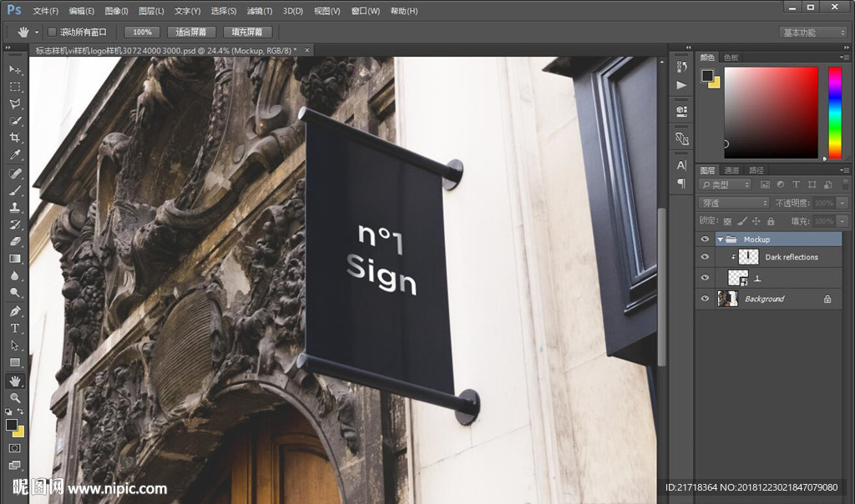Select the Brush tool

pyautogui.click(x=15, y=191)
